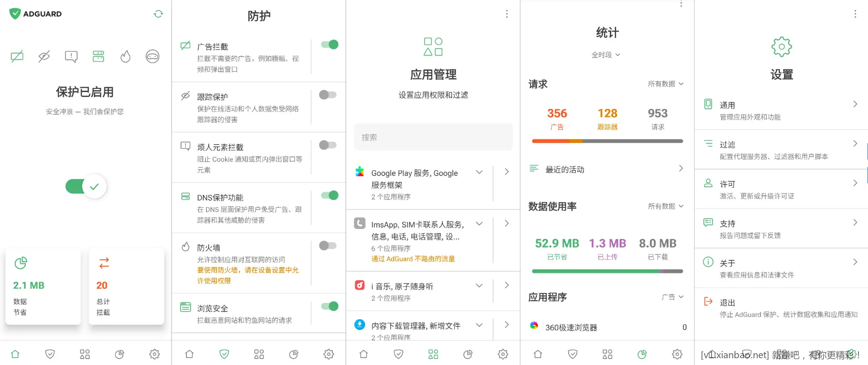Open the 通用 settings entry

pos(781,111)
